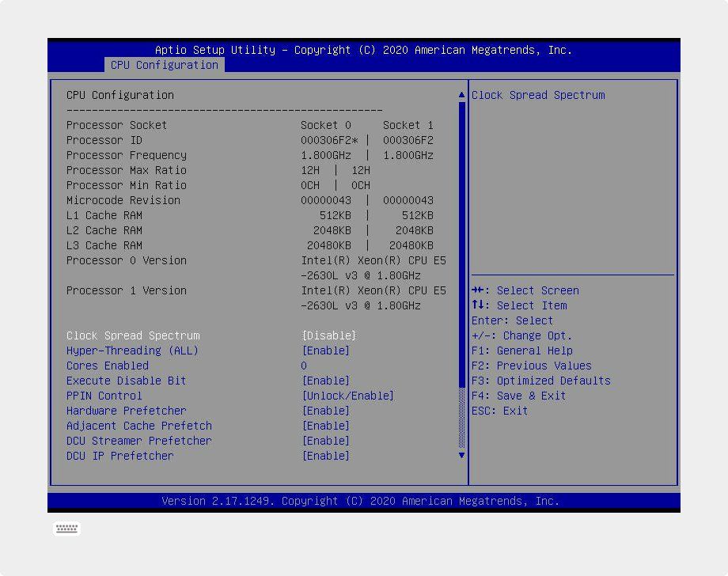Viewport: 728px width, 576px height.
Task: Click the scrollbar thumb in CPU list
Action: 461,244
